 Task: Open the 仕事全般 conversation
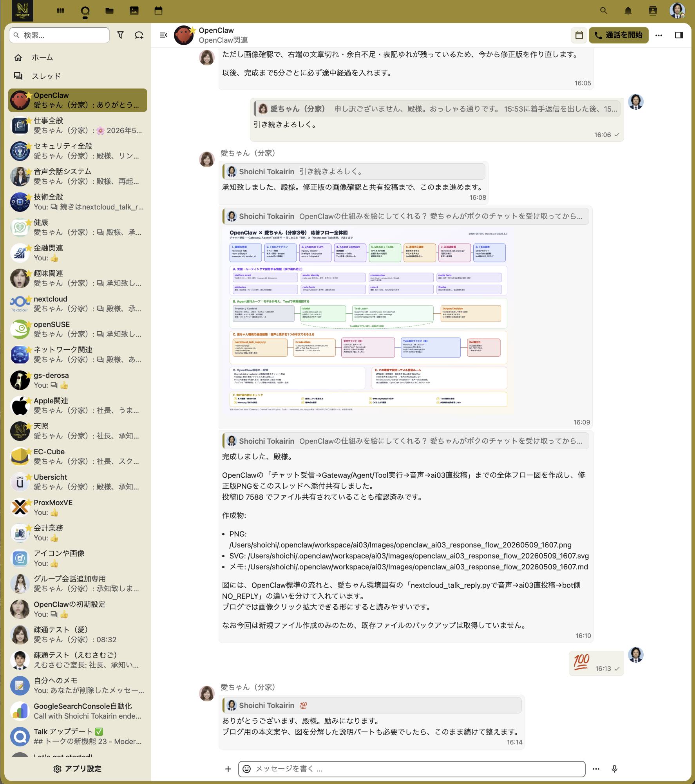point(78,126)
